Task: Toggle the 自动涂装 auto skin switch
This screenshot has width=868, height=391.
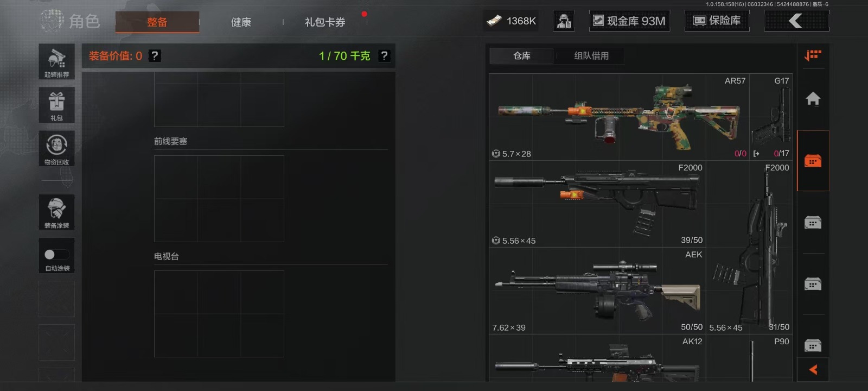Action: [x=56, y=255]
